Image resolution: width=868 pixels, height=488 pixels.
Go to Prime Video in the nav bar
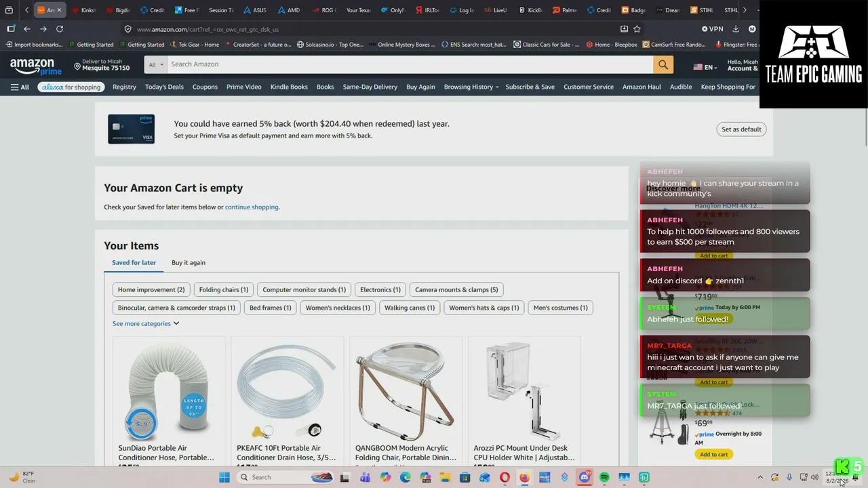tap(243, 87)
